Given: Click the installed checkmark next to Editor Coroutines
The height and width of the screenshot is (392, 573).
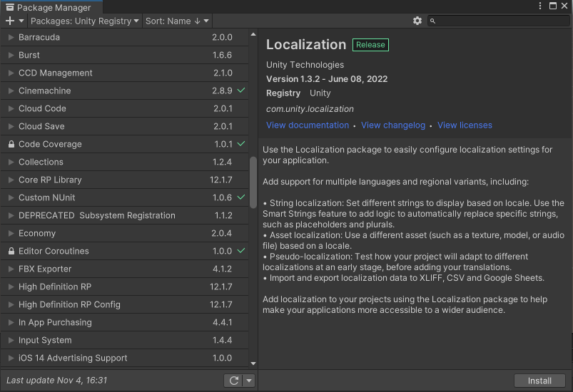Looking at the screenshot, I should 241,251.
